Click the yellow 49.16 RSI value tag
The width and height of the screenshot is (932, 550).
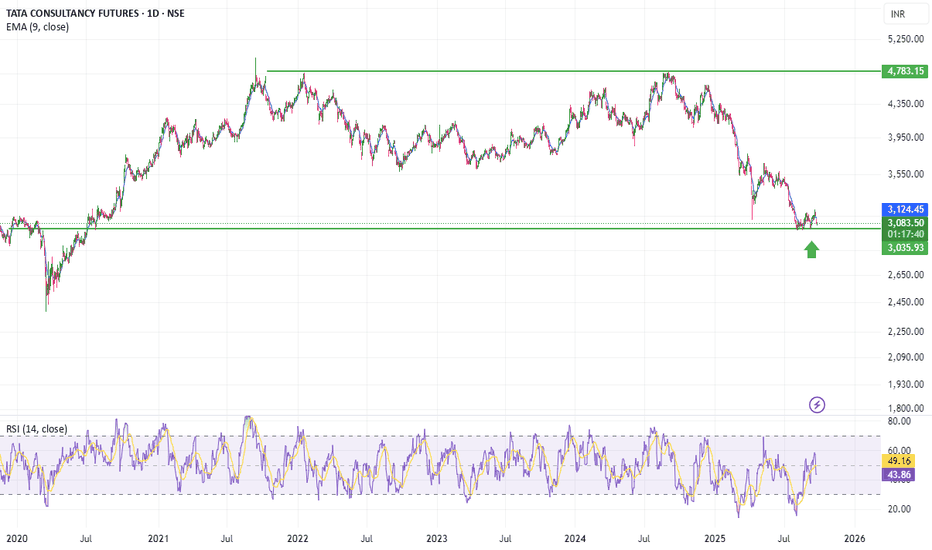click(898, 461)
